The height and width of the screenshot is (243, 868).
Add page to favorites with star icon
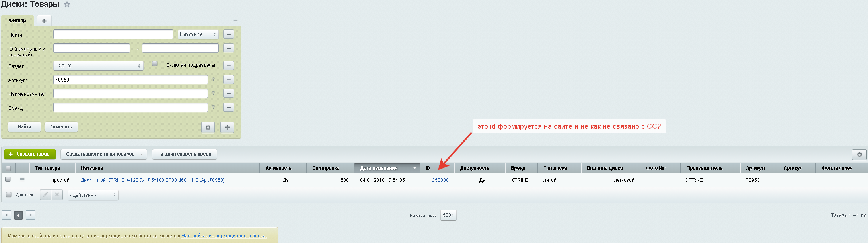[x=67, y=4]
